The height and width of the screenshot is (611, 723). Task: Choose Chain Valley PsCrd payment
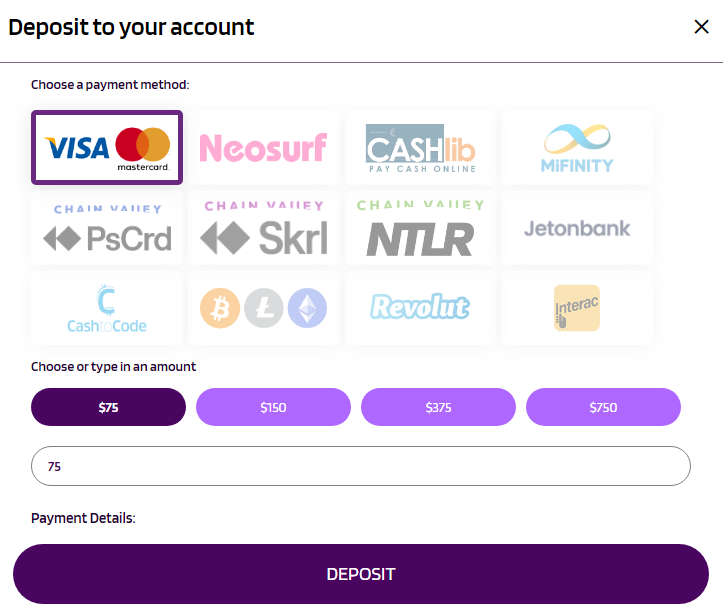point(107,228)
